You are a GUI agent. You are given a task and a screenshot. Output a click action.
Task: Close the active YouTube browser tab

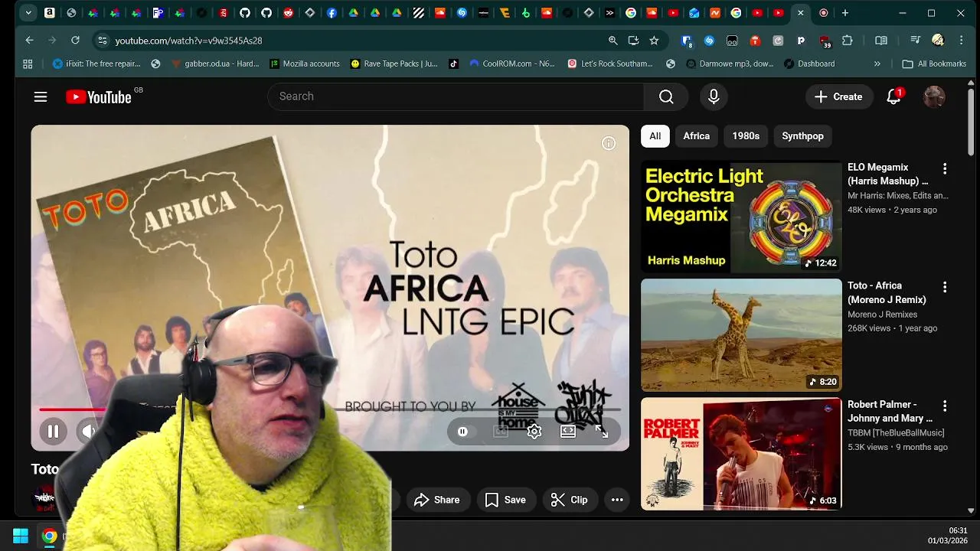point(800,13)
